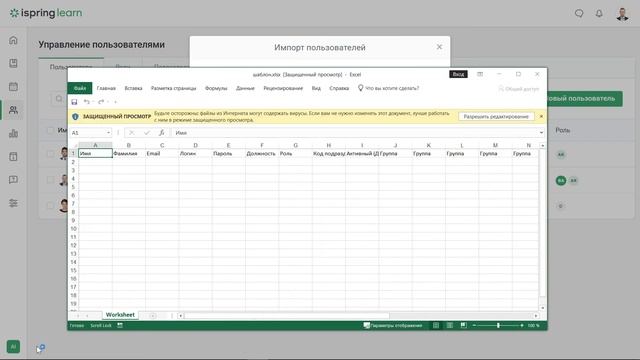Open the Undo history dropdown arrow
Viewport: 640px width, 360px height.
[93, 102]
